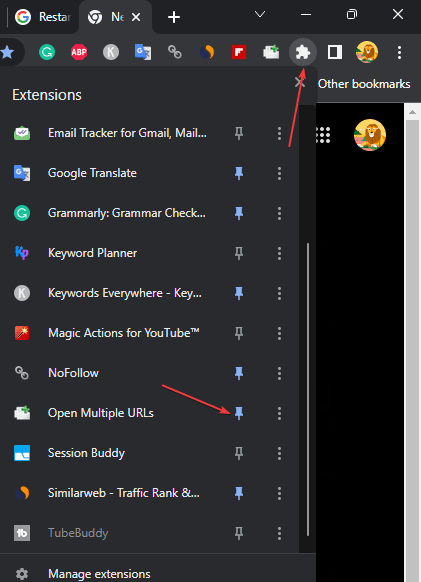Pin the Keyword Planner extension

(x=239, y=253)
